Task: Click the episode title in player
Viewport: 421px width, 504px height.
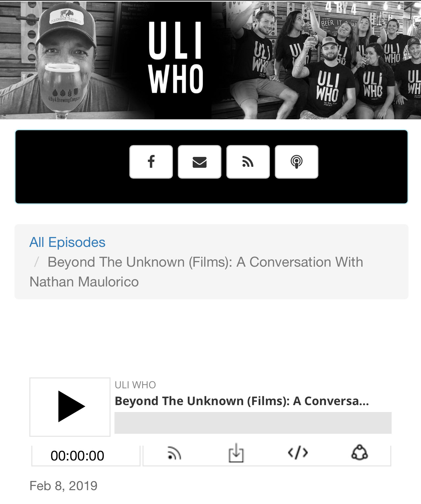Action: tap(242, 401)
